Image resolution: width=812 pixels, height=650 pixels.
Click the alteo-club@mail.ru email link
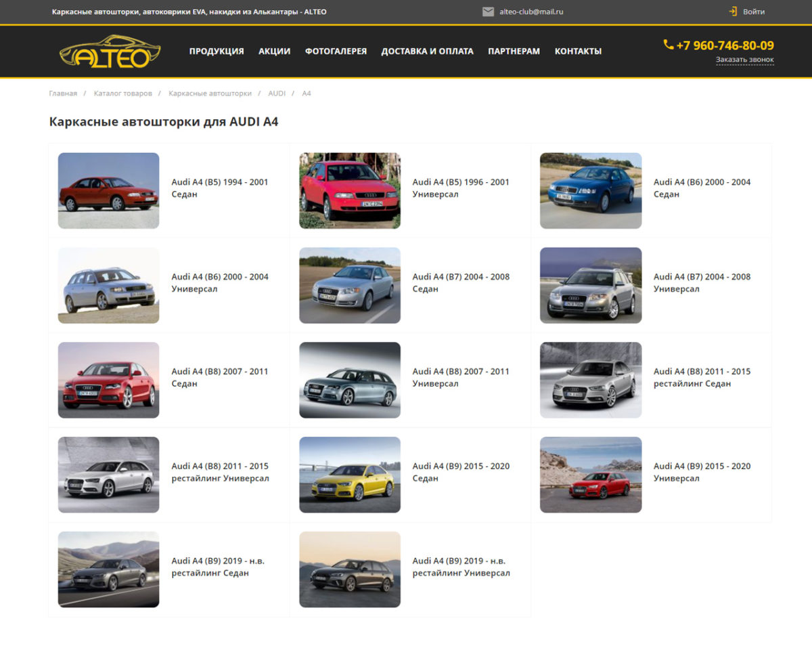coord(531,12)
